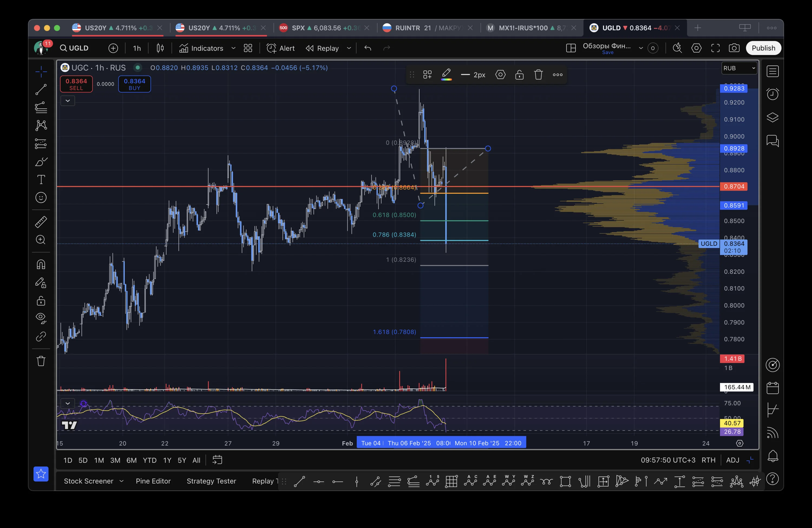Open the Stock Screener tab
This screenshot has width=812, height=528.
pos(88,481)
